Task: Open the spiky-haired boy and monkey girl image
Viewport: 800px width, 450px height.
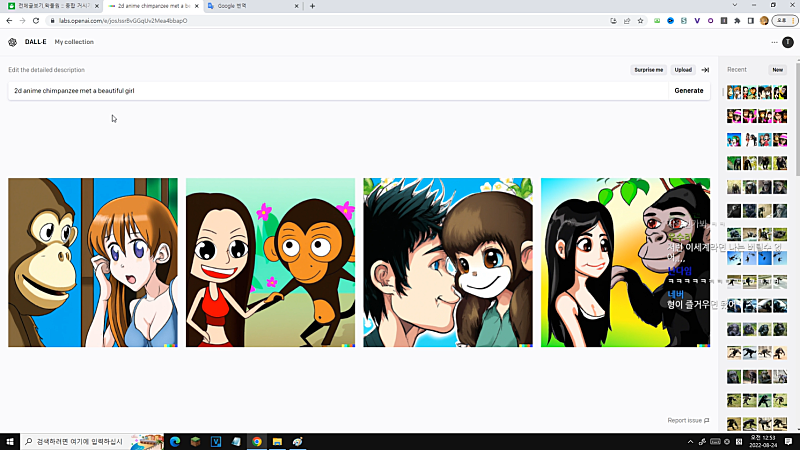Action: [x=448, y=262]
